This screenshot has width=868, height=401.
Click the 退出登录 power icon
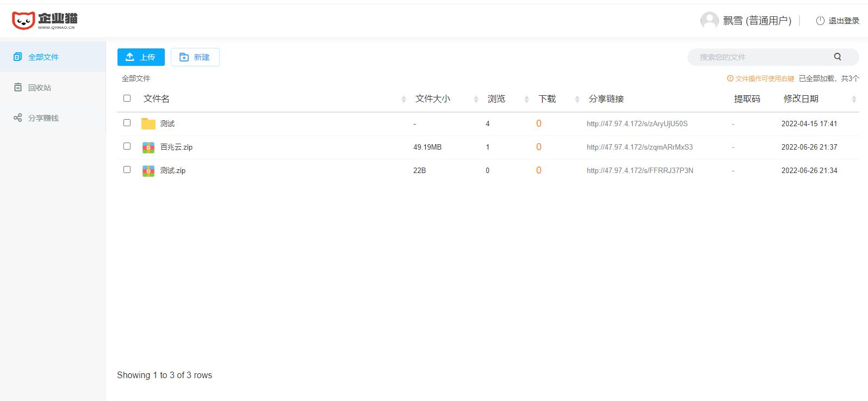820,21
